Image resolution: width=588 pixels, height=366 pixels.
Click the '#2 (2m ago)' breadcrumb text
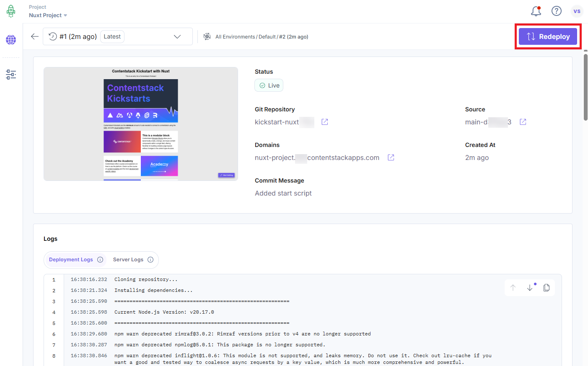(294, 37)
